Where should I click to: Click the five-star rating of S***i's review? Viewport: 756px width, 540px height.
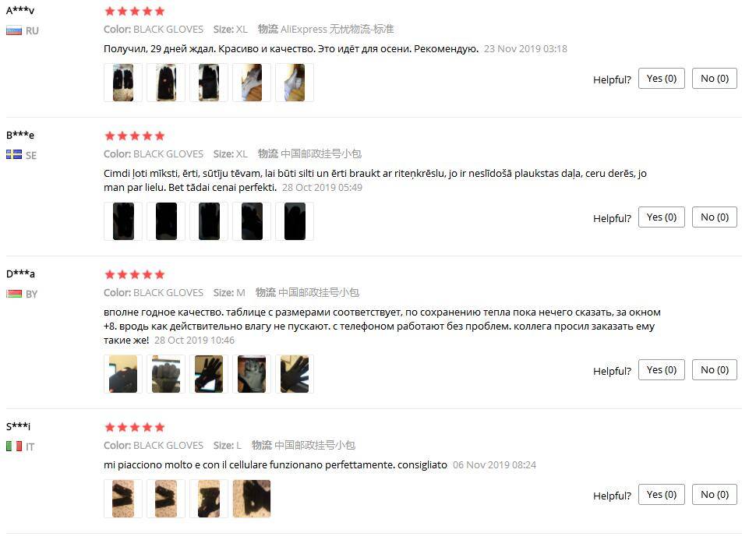135,427
